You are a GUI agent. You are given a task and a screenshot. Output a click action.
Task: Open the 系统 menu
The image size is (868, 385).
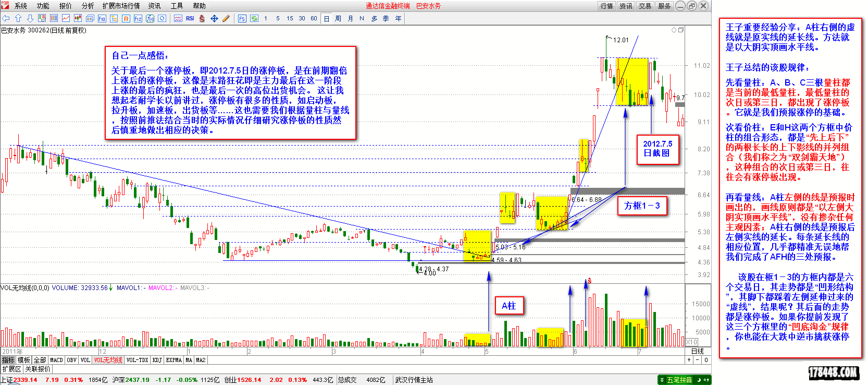coord(21,6)
